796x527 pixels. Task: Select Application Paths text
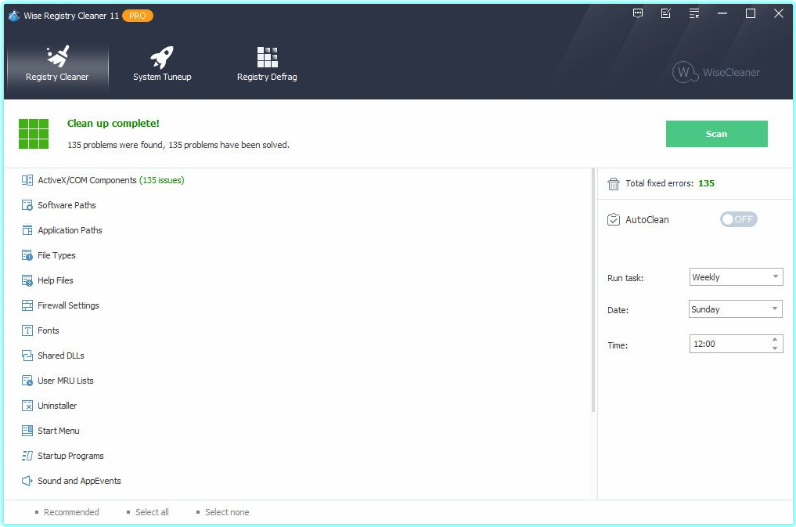70,230
